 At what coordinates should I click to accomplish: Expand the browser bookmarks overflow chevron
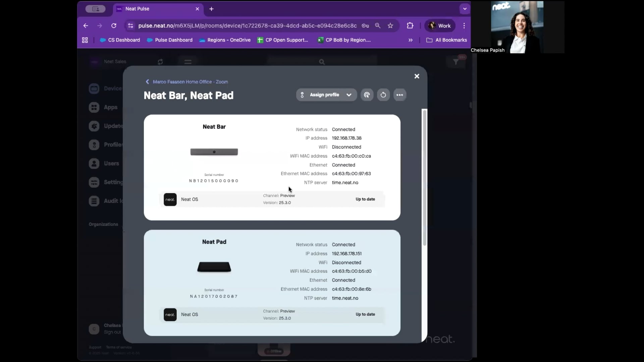coord(410,40)
